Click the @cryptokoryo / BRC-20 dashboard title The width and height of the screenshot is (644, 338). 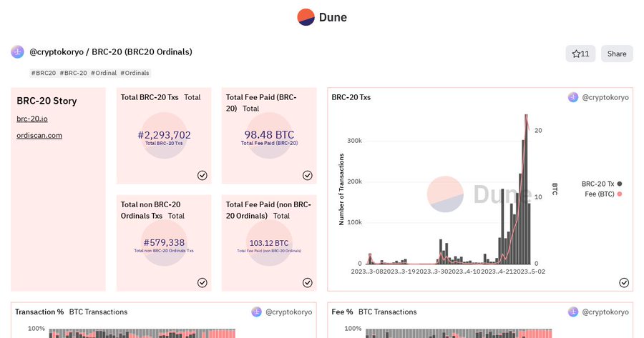(111, 52)
